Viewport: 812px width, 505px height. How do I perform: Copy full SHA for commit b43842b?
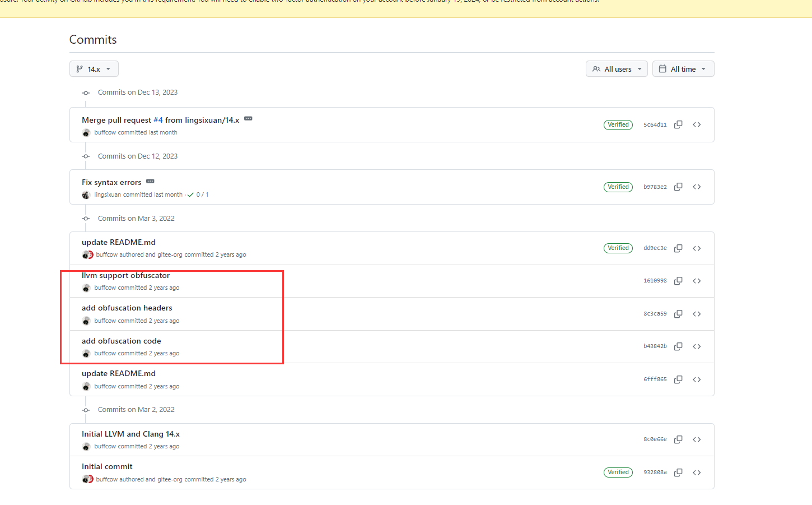(678, 346)
